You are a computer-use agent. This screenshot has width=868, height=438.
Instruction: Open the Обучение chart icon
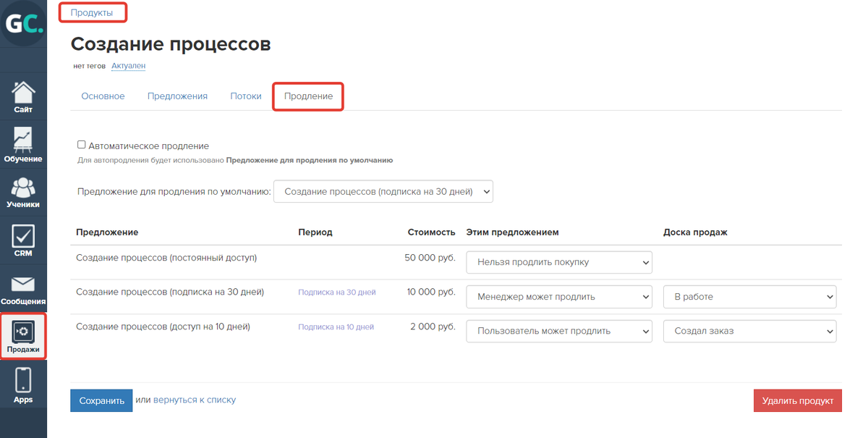(x=23, y=139)
